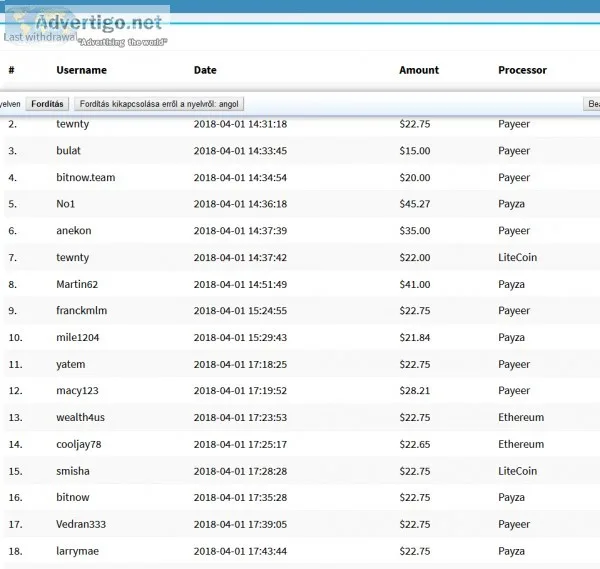Click the Fordítás translate button
Screen dimensions: 600x569
[x=47, y=104]
